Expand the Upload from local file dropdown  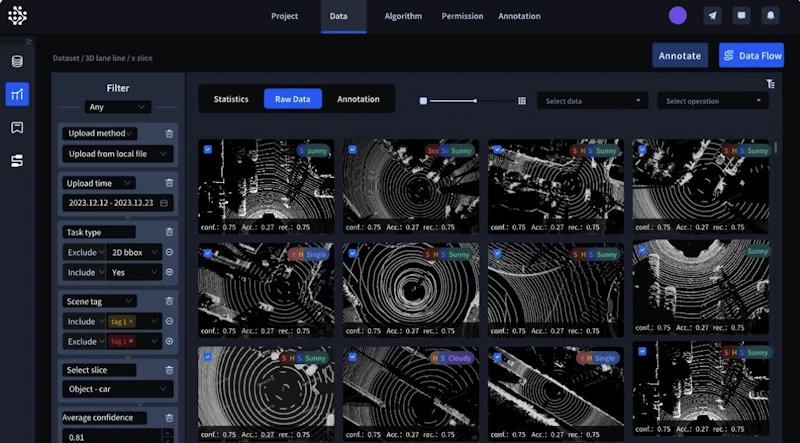point(118,154)
